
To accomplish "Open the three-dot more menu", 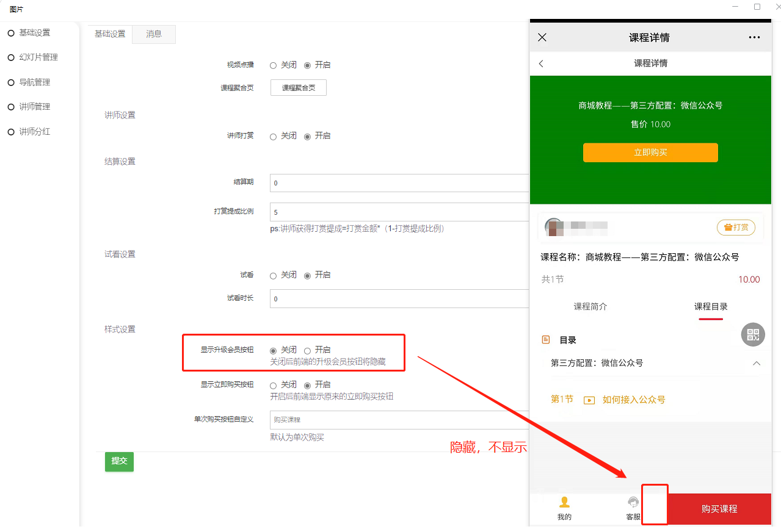I will click(754, 37).
